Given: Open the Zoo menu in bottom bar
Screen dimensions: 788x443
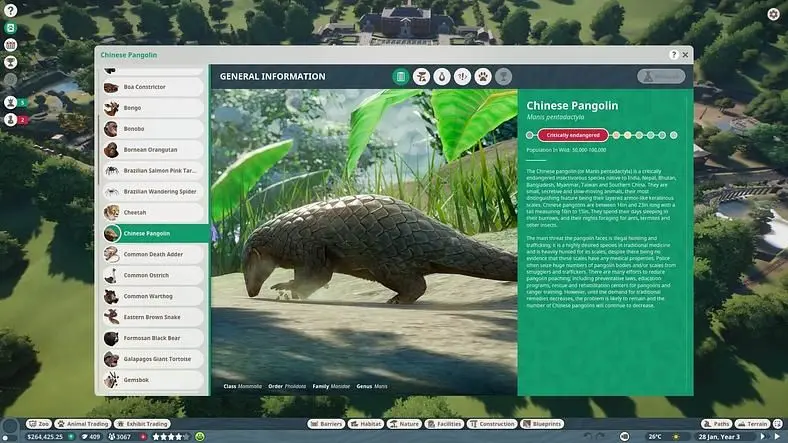Looking at the screenshot, I should (x=39, y=424).
